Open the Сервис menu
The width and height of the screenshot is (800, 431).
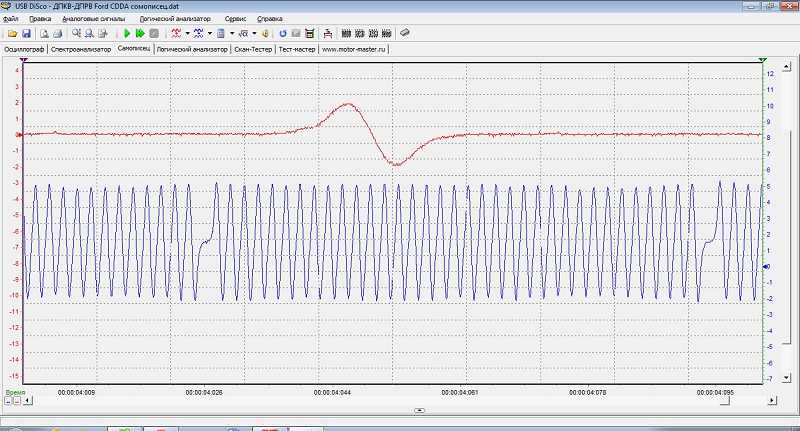click(x=235, y=19)
